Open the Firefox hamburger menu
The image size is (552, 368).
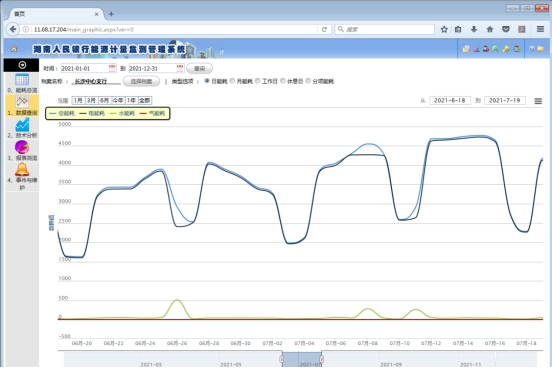click(540, 29)
